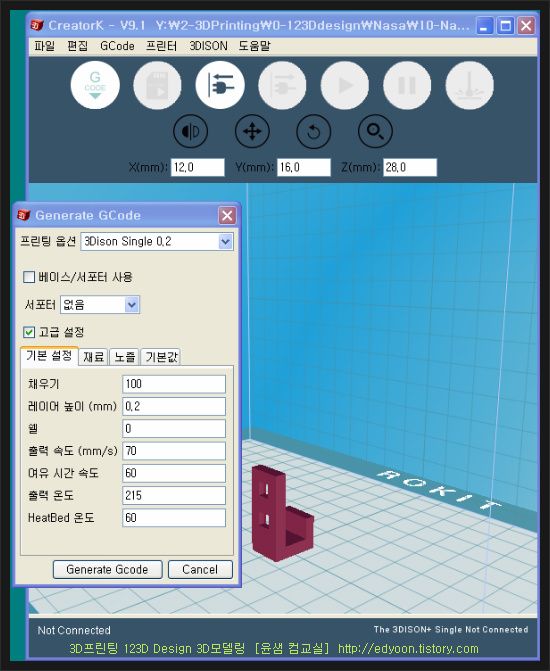550x671 pixels.
Task: Open the GCode menu
Action: 117,46
